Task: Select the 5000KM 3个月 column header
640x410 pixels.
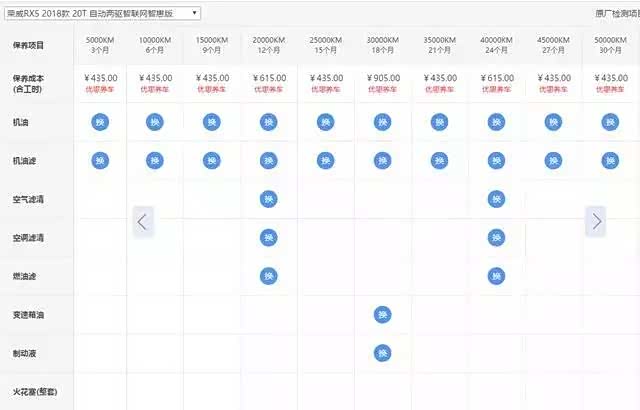Action: pyautogui.click(x=100, y=45)
